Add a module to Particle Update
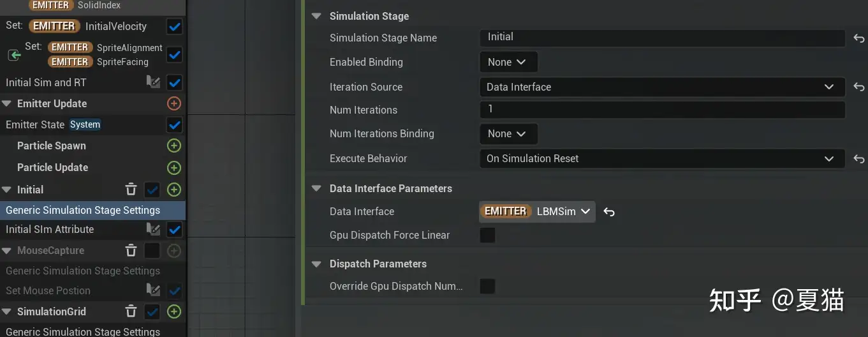This screenshot has height=337, width=868. [173, 168]
